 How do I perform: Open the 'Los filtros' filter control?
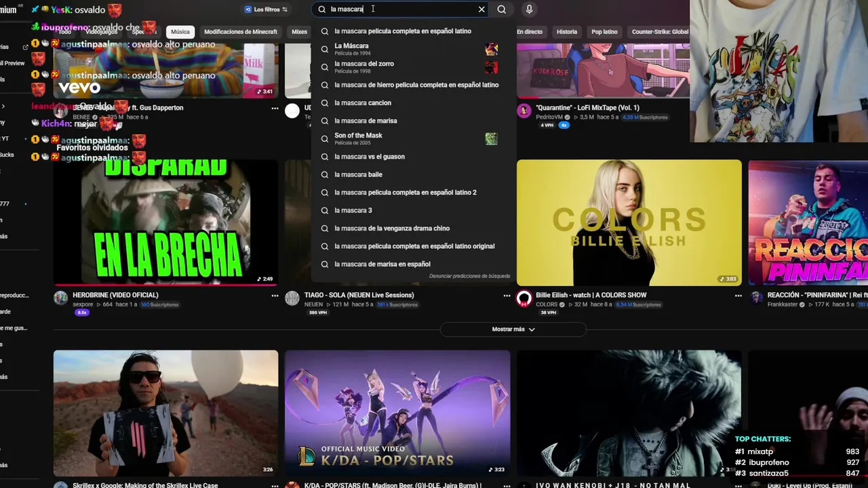(266, 9)
